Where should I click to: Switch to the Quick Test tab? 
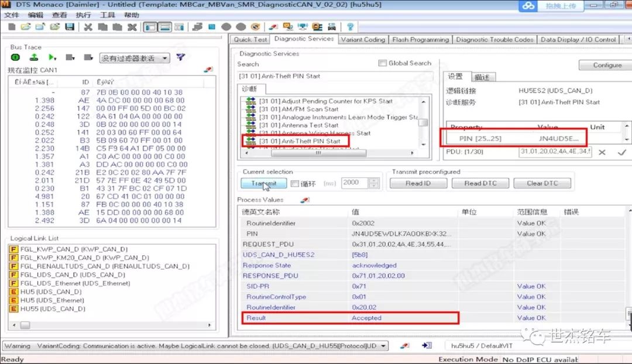pos(250,40)
